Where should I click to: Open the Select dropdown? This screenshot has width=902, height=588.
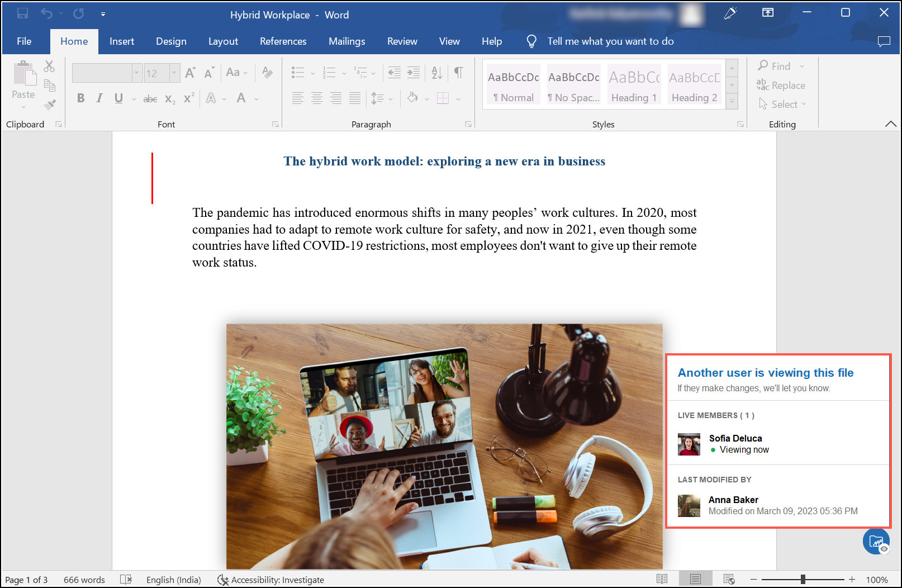[x=782, y=104]
